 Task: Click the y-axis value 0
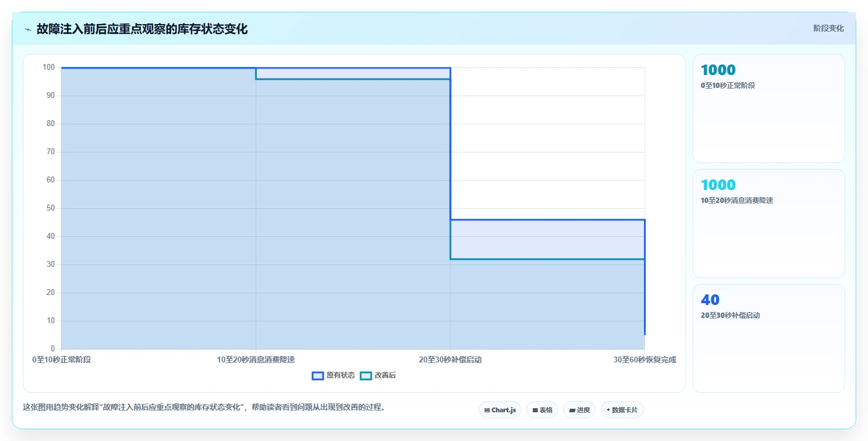tap(53, 349)
